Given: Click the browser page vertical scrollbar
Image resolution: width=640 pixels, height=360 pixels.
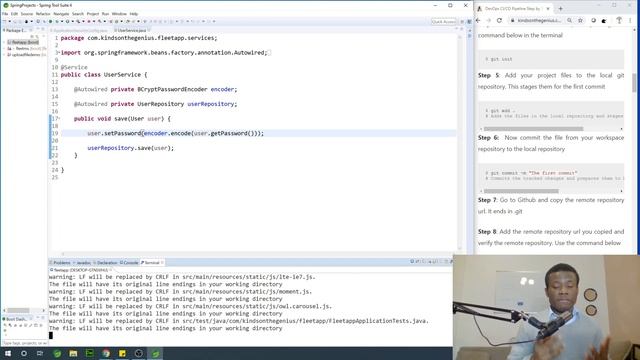Looking at the screenshot, I should (x=634, y=82).
